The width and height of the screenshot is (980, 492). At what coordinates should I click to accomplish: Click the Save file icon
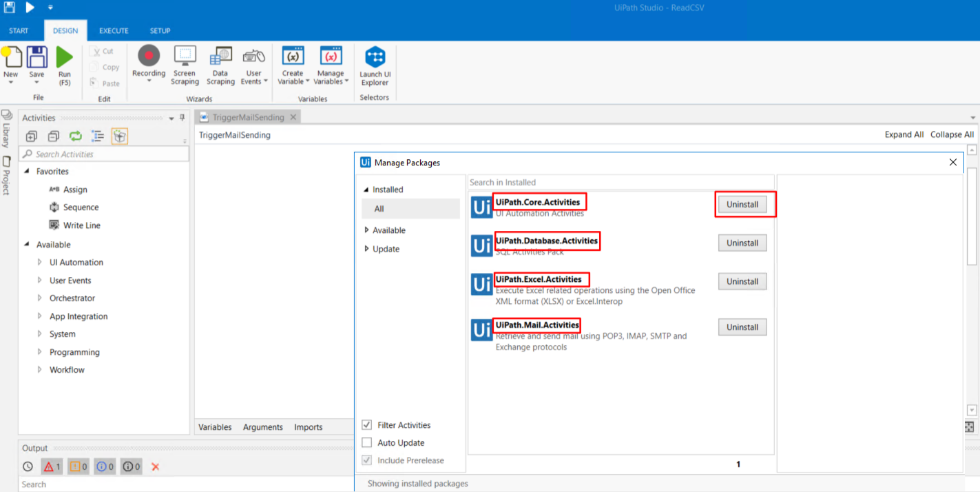(x=37, y=57)
